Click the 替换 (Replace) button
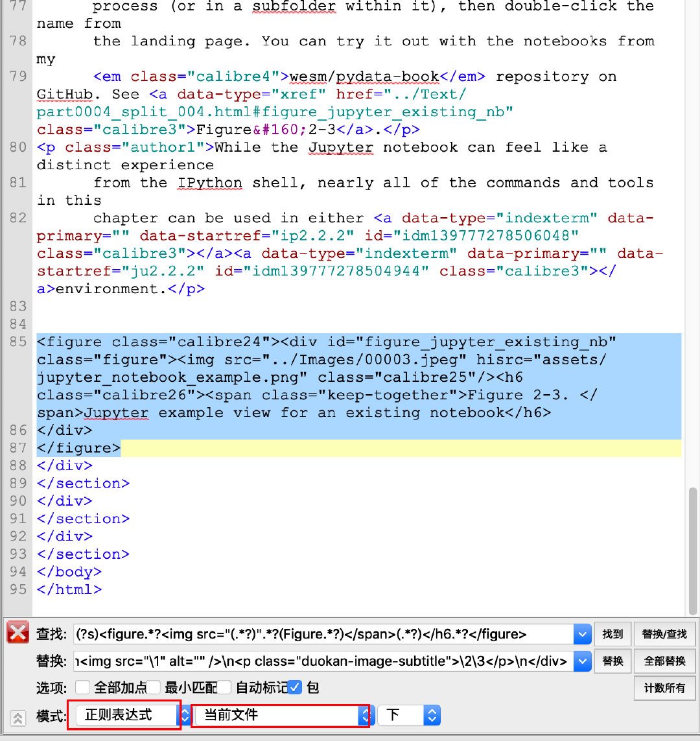The height and width of the screenshot is (741, 700). 612,661
